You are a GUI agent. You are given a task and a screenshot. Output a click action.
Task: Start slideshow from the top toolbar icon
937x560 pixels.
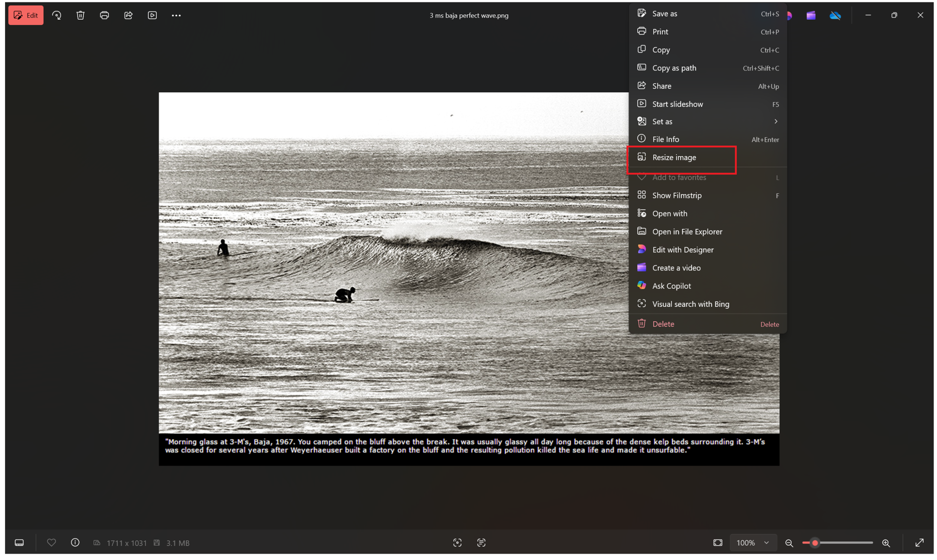pyautogui.click(x=152, y=15)
